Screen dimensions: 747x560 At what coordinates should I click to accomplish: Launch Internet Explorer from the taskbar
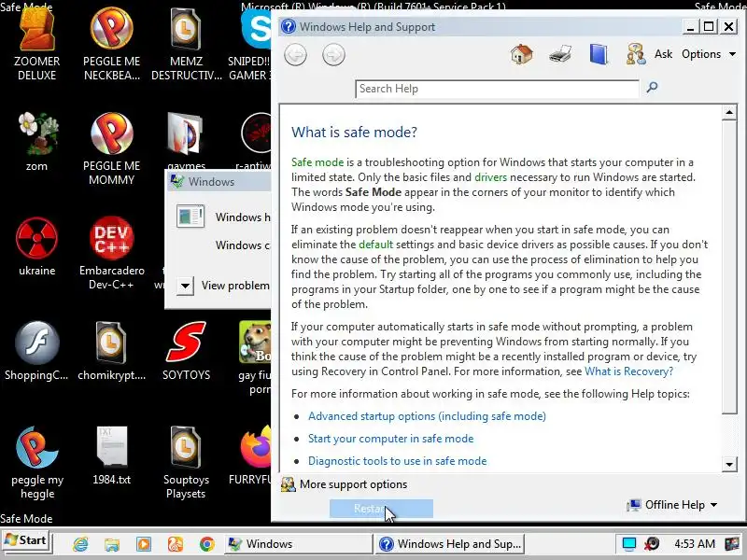coord(80,544)
